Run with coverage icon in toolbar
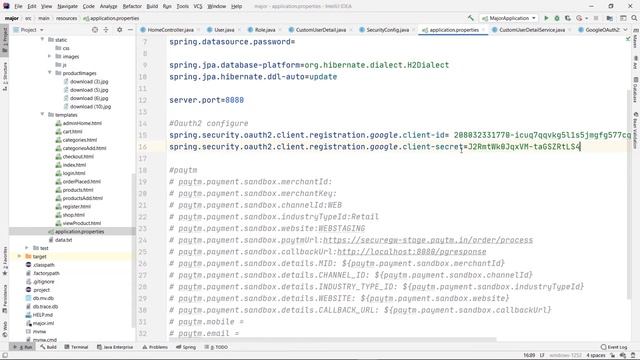640x360 pixels. click(568, 18)
